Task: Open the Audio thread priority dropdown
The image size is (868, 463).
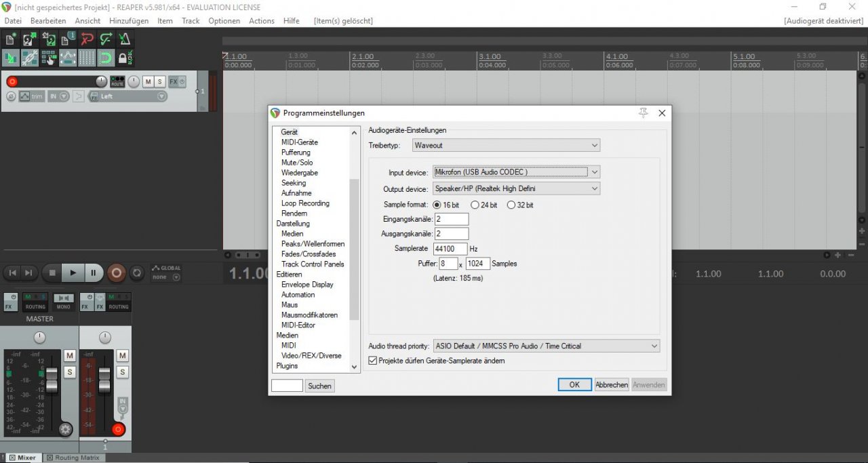Action: pos(547,346)
